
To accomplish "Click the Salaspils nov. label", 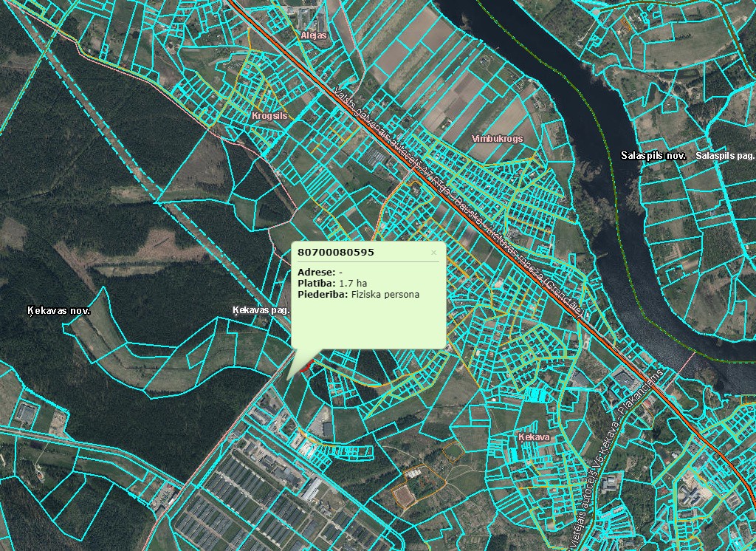I will [x=654, y=156].
